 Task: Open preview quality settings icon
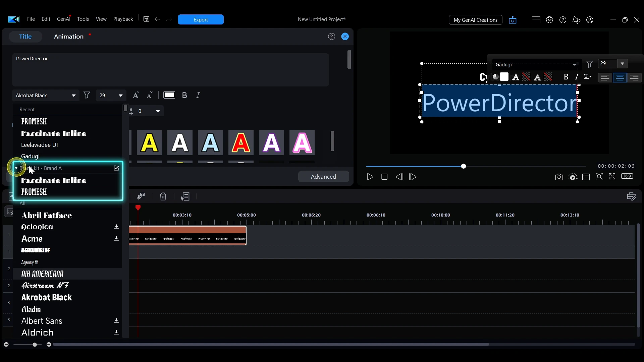573,177
